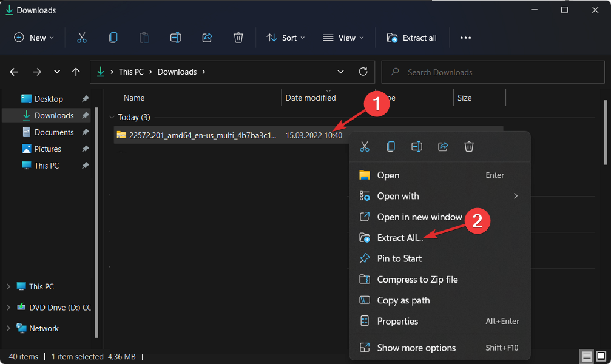611x364 pixels.
Task: Switch to details view in status bar
Action: [587, 356]
